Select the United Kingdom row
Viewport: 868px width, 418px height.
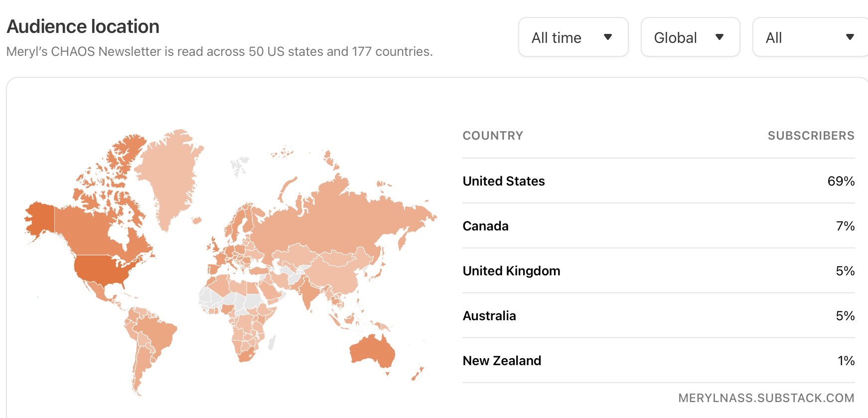coord(659,271)
